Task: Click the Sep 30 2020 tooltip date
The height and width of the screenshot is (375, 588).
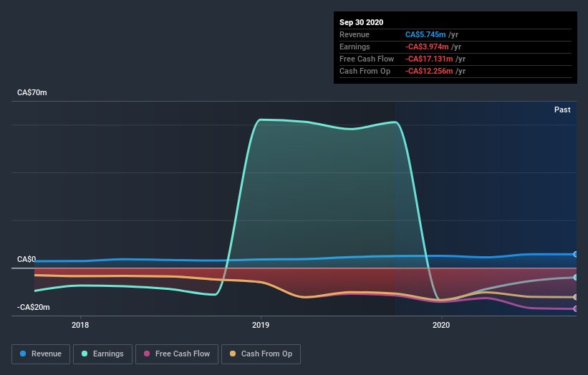Action: tap(361, 22)
